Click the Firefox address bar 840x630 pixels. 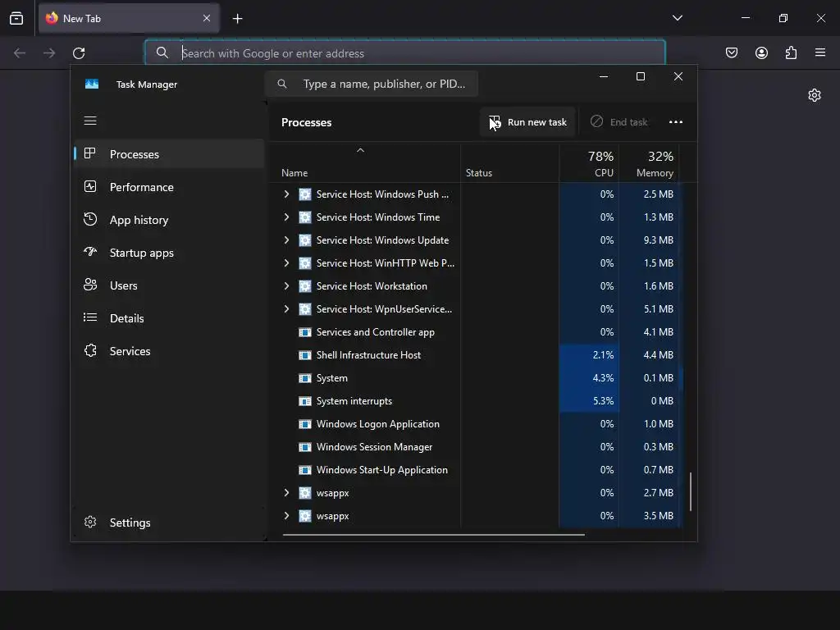click(x=405, y=53)
